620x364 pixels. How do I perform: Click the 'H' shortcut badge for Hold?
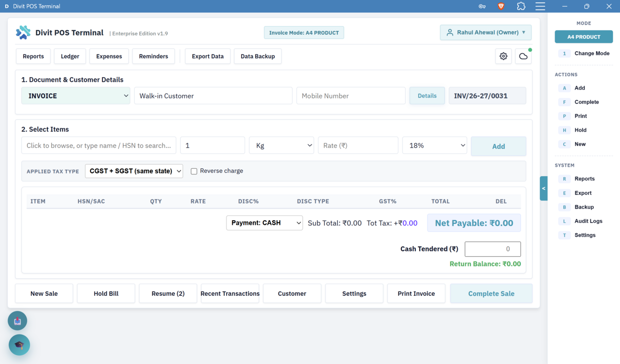pyautogui.click(x=564, y=130)
